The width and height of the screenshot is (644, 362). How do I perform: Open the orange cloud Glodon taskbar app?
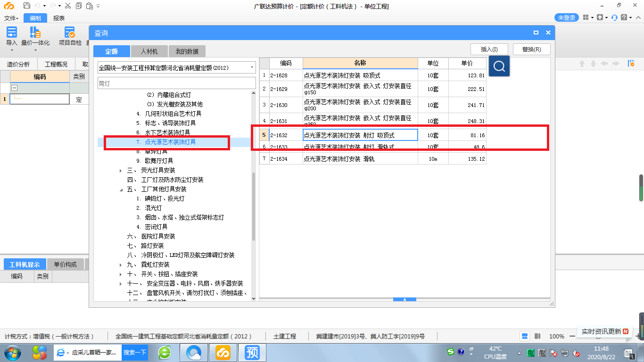tap(223, 353)
